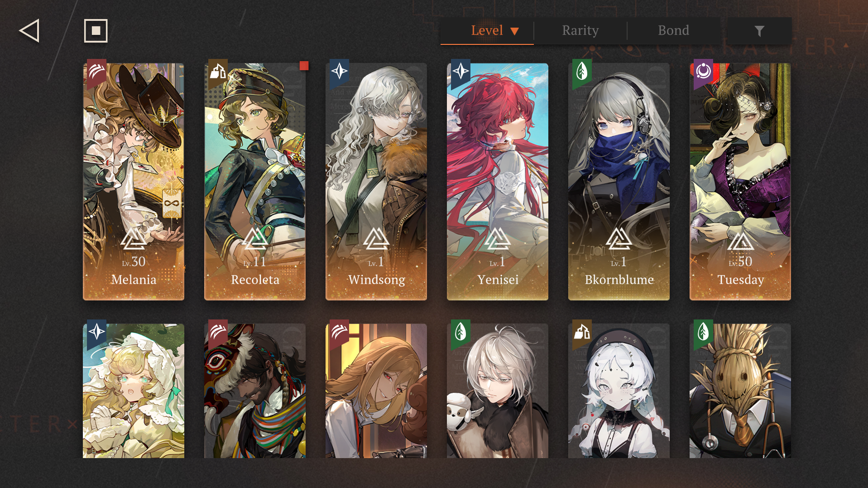Click the beast afflatus icon on Melania
The image size is (868, 488).
[x=97, y=72]
